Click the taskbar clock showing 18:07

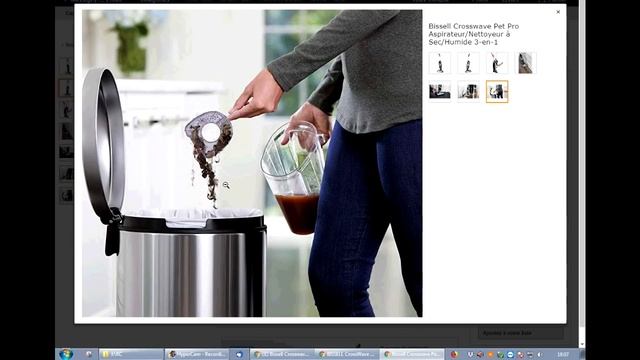(x=562, y=355)
